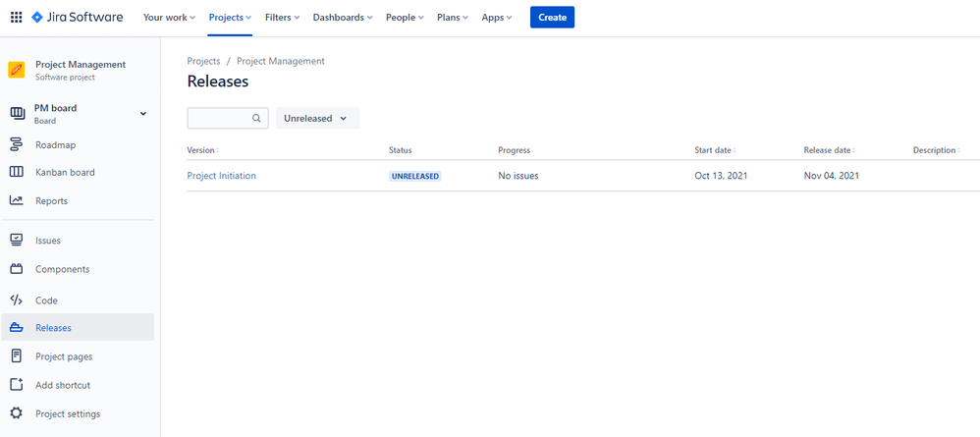This screenshot has height=437, width=980.
Task: Go to Project Management breadcrumb link
Action: pyautogui.click(x=281, y=61)
